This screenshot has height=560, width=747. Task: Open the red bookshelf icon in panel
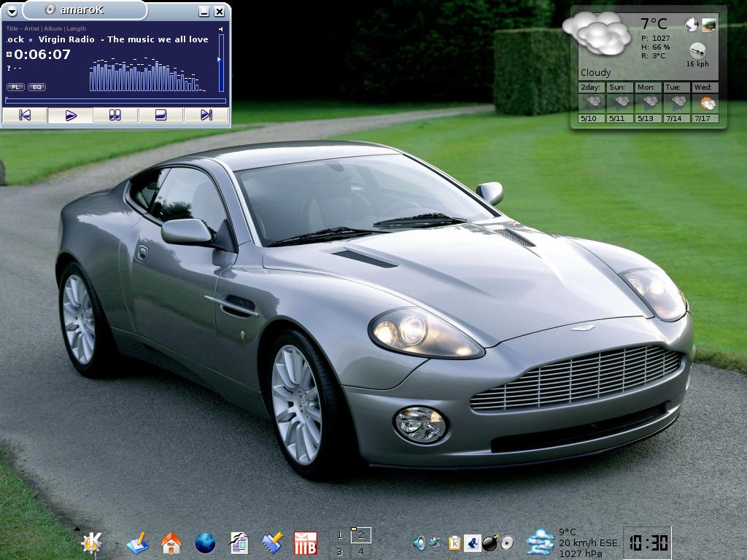pos(305,543)
